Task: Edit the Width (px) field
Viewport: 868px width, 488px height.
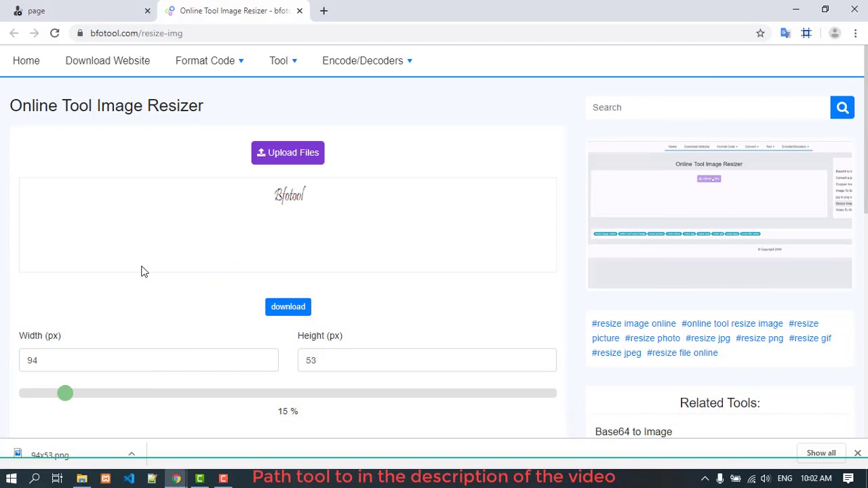Action: 149,360
